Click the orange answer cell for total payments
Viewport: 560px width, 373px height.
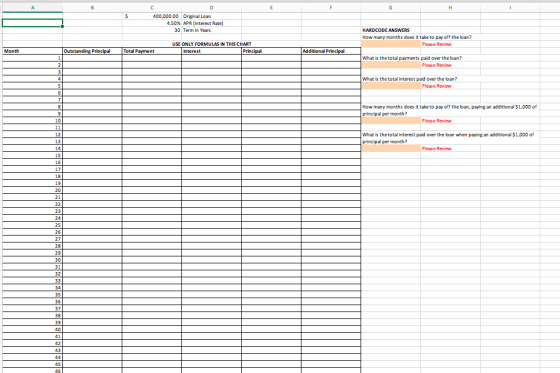390,65
